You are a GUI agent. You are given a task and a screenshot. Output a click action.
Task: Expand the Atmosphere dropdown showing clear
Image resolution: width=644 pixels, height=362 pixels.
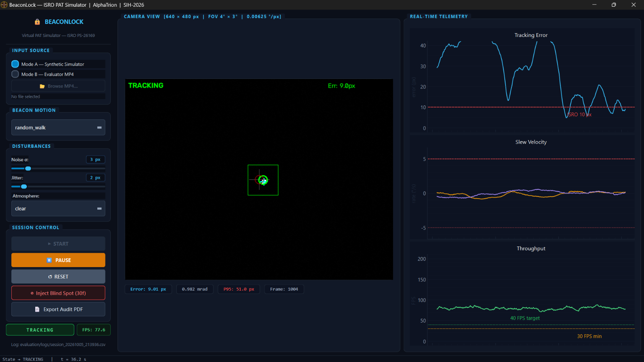click(58, 208)
